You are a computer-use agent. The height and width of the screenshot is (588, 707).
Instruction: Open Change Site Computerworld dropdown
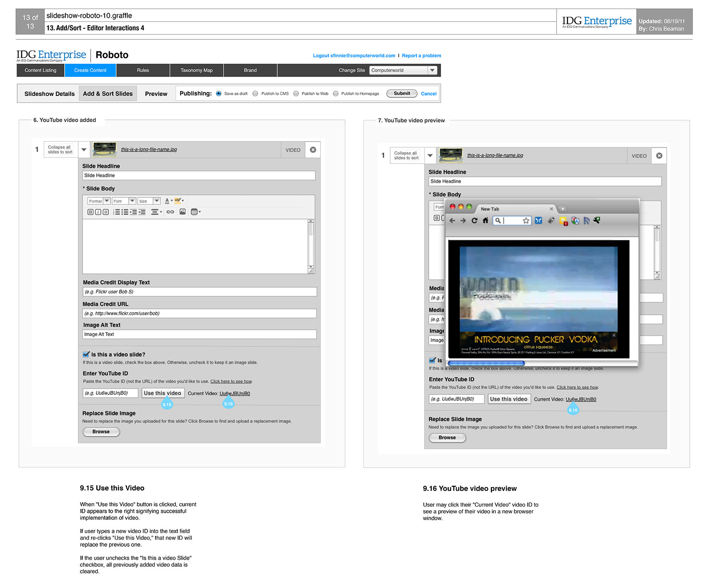(x=403, y=70)
